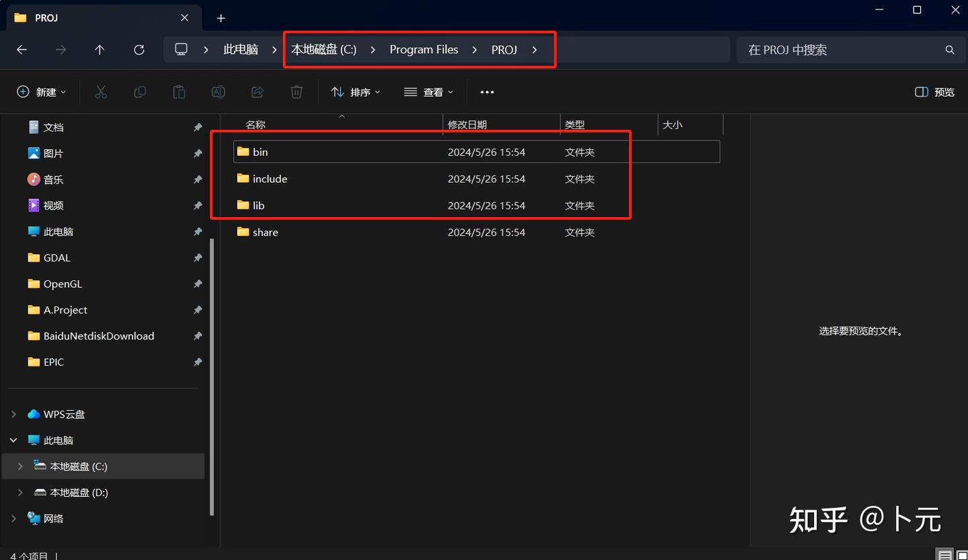Collapse 此电脑 tree node
Screen dimensions: 968x560
(x=13, y=440)
